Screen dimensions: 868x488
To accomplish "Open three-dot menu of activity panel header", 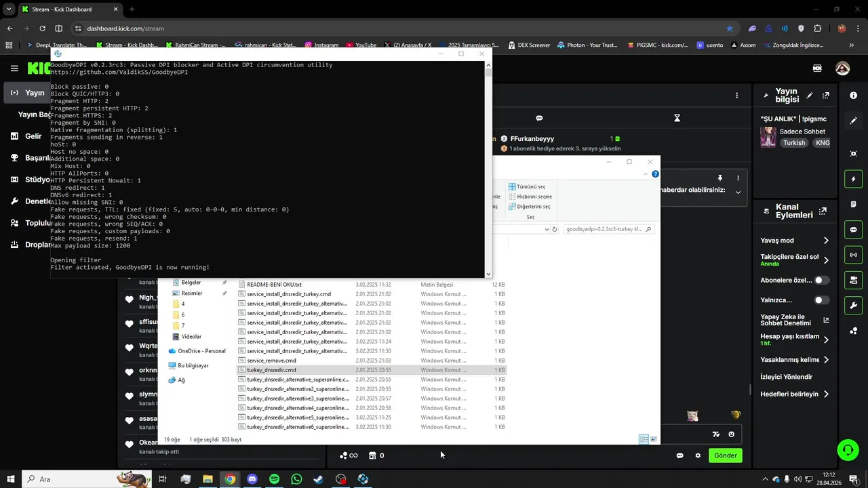I will [736, 96].
